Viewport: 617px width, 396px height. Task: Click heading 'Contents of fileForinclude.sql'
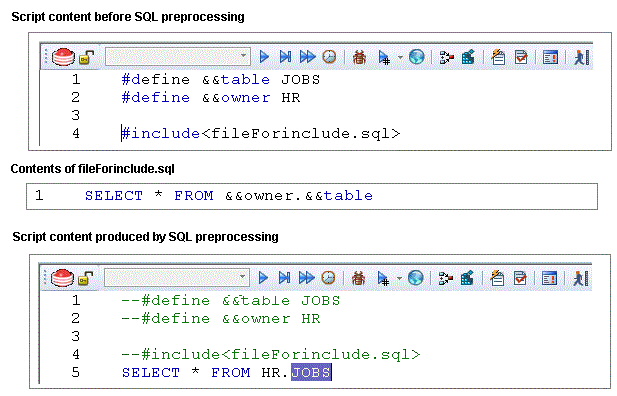click(92, 169)
